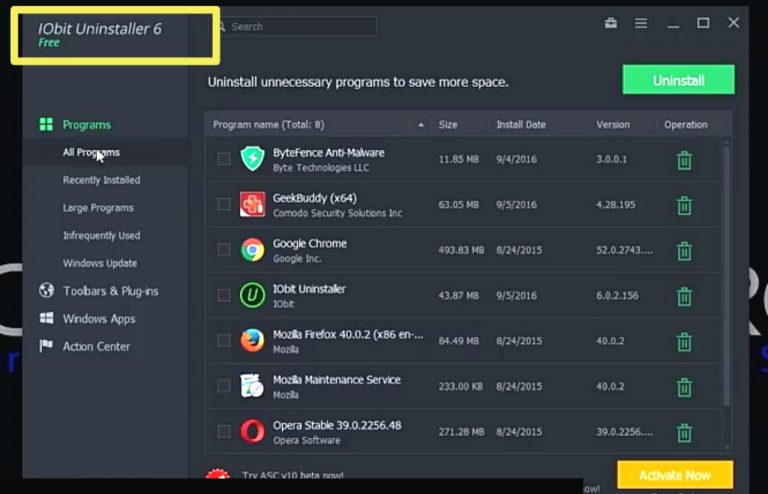Click the 271.28 MB size value
The width and height of the screenshot is (768, 494).
[461, 432]
